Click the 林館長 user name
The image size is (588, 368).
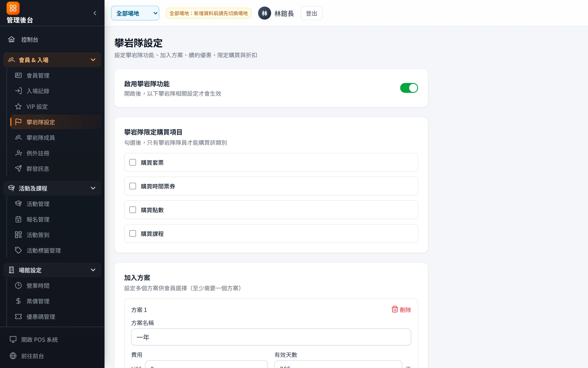coord(284,13)
